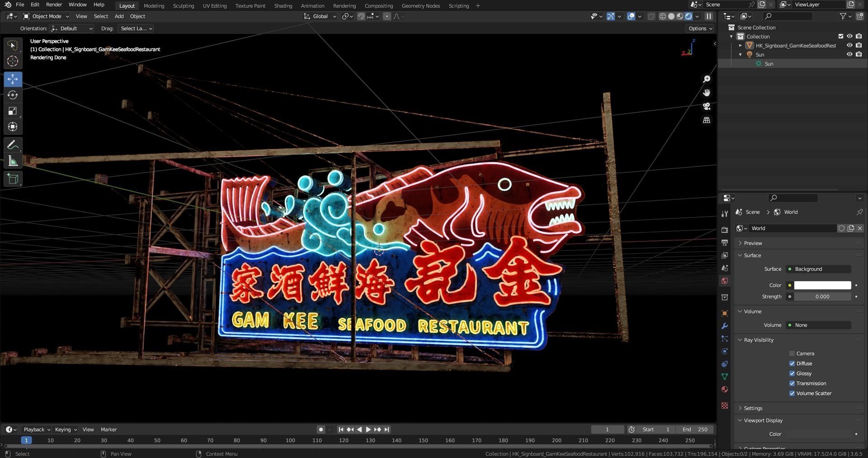Image resolution: width=868 pixels, height=458 pixels.
Task: Expand HK_Signboard tree item
Action: tap(740, 45)
